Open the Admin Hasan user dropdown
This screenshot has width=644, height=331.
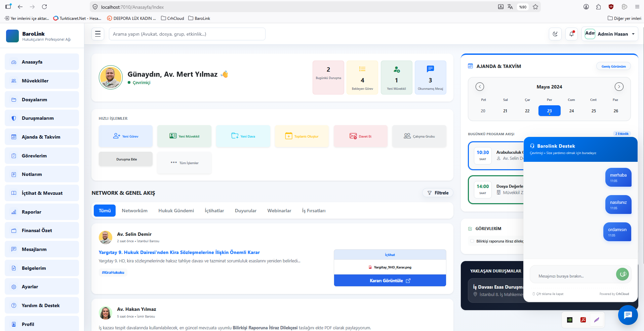click(610, 34)
